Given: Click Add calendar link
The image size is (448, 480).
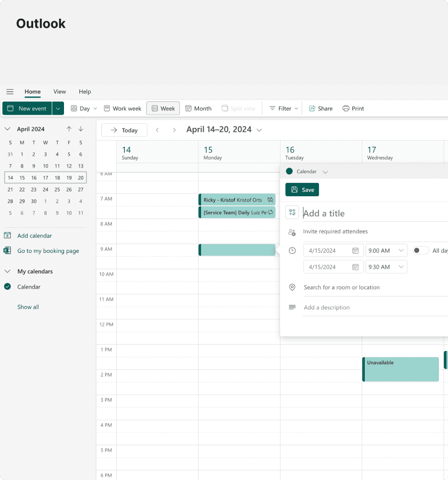Looking at the screenshot, I should tap(35, 236).
